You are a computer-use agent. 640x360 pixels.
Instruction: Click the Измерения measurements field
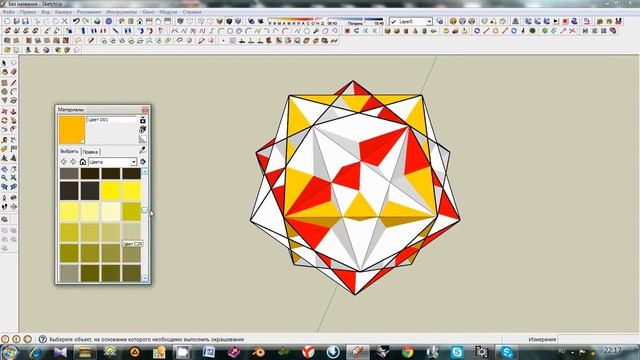click(598, 339)
